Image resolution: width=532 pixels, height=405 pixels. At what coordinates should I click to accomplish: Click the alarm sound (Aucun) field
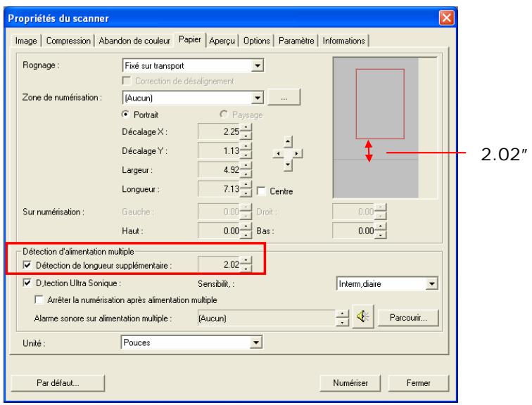pos(267,319)
